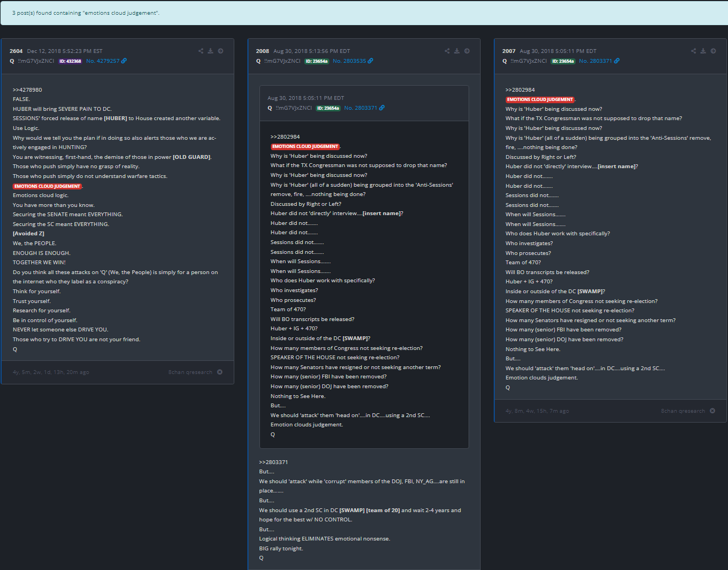This screenshot has height=570, width=728.
Task: Share post 2008 via share icon
Action: (447, 51)
